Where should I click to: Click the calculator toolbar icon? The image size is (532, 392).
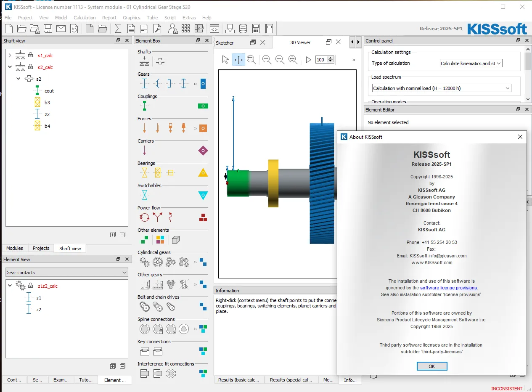pyautogui.click(x=256, y=29)
